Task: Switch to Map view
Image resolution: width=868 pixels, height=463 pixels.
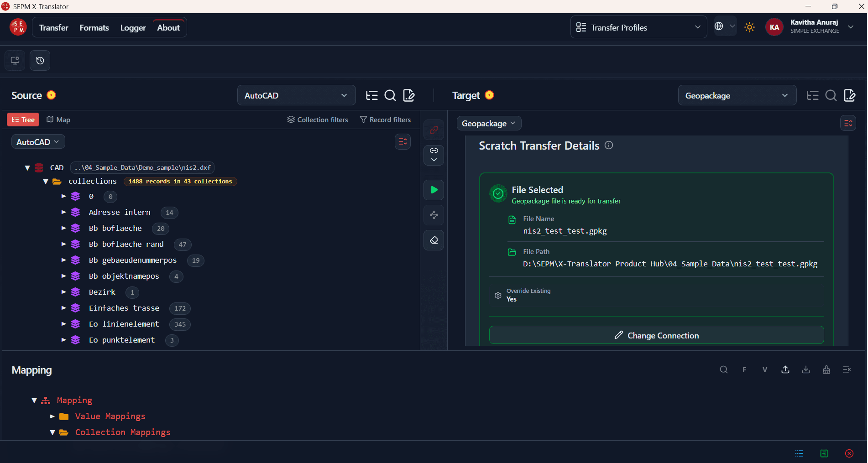Action: (58, 120)
